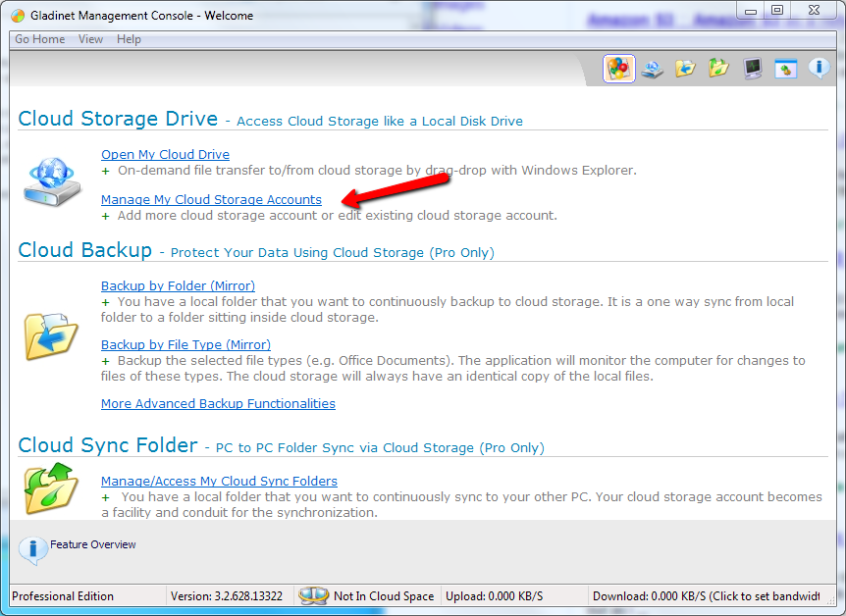
Task: Click the Feature Overview info bubble icon
Action: (33, 549)
